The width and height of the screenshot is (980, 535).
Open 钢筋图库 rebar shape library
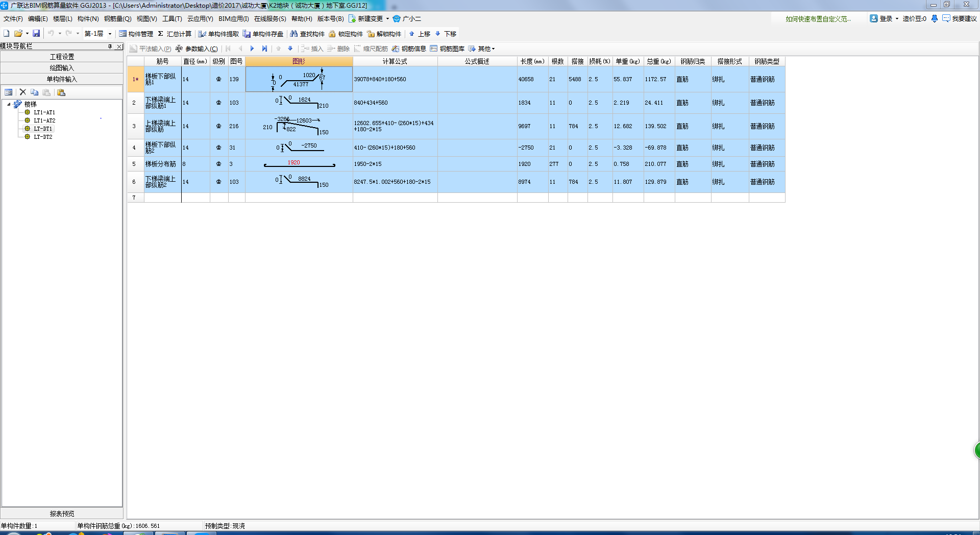point(447,49)
